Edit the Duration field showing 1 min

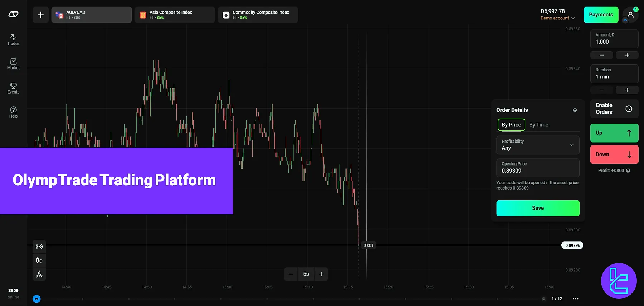click(x=614, y=73)
